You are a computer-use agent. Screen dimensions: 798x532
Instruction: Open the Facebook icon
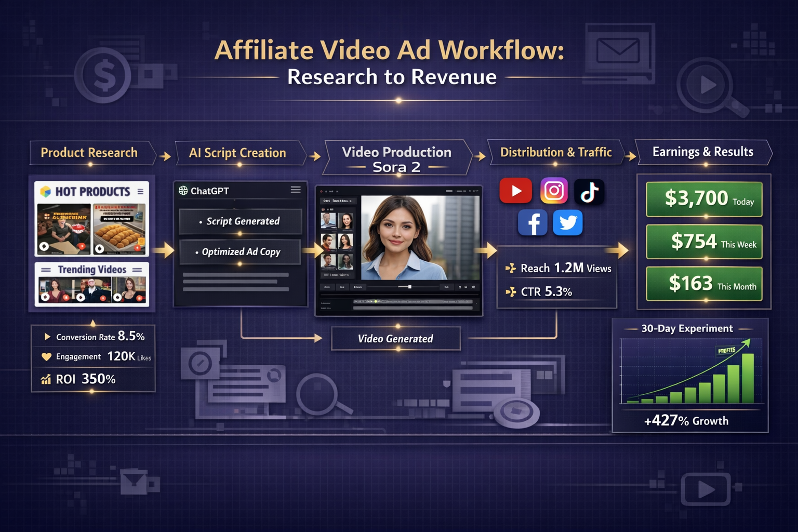click(x=533, y=222)
